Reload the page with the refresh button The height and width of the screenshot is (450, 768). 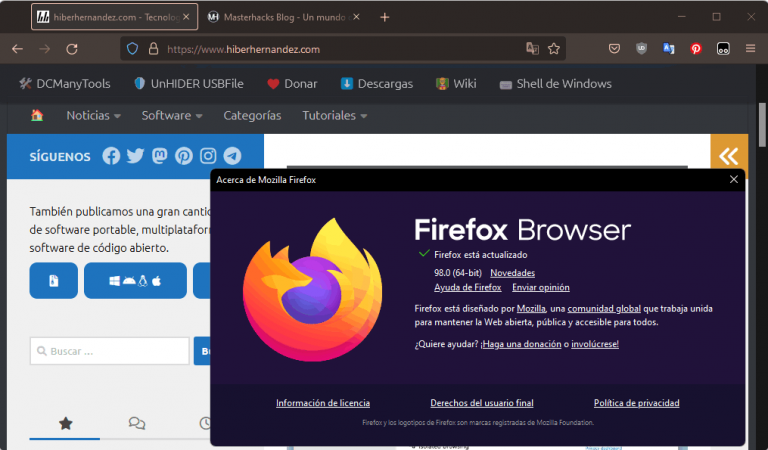click(72, 48)
